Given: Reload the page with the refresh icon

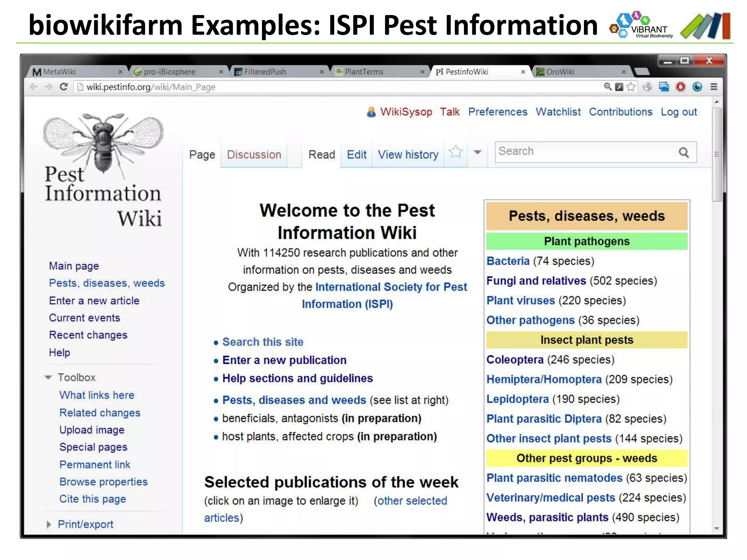Looking at the screenshot, I should [63, 87].
